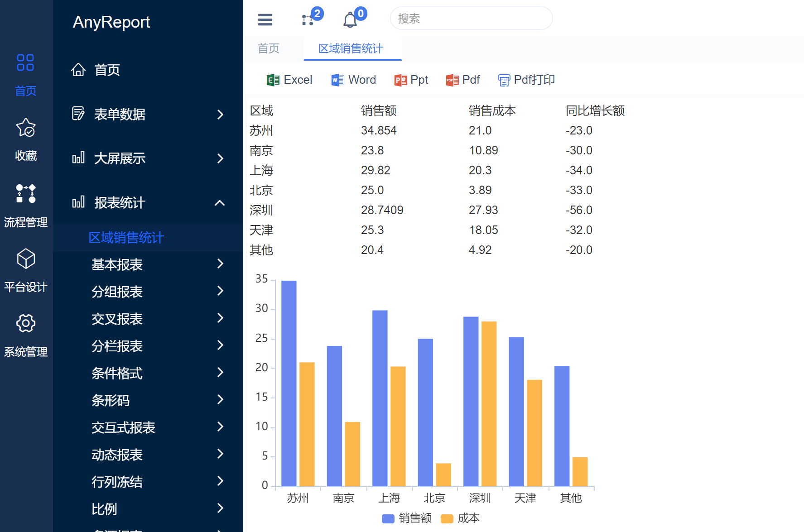This screenshot has width=804, height=532.
Task: Expand the 行列冻结 submenu arrow
Action: coord(220,481)
